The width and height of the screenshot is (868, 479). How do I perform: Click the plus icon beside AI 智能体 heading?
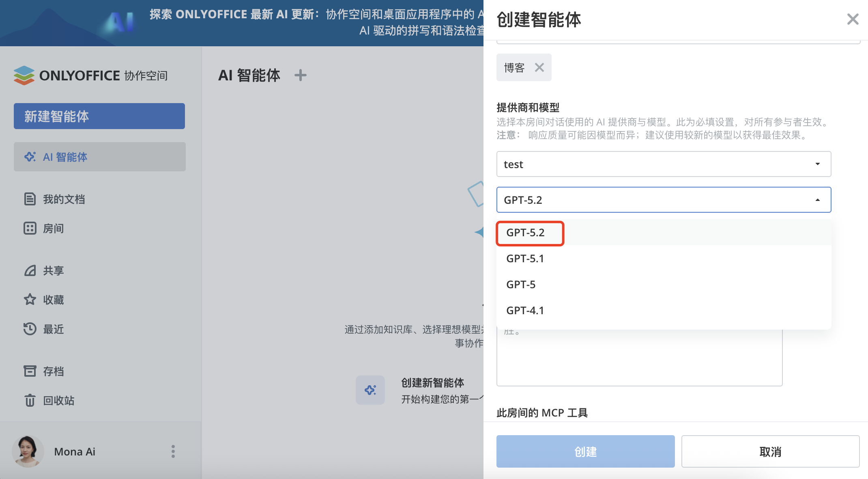(x=301, y=75)
